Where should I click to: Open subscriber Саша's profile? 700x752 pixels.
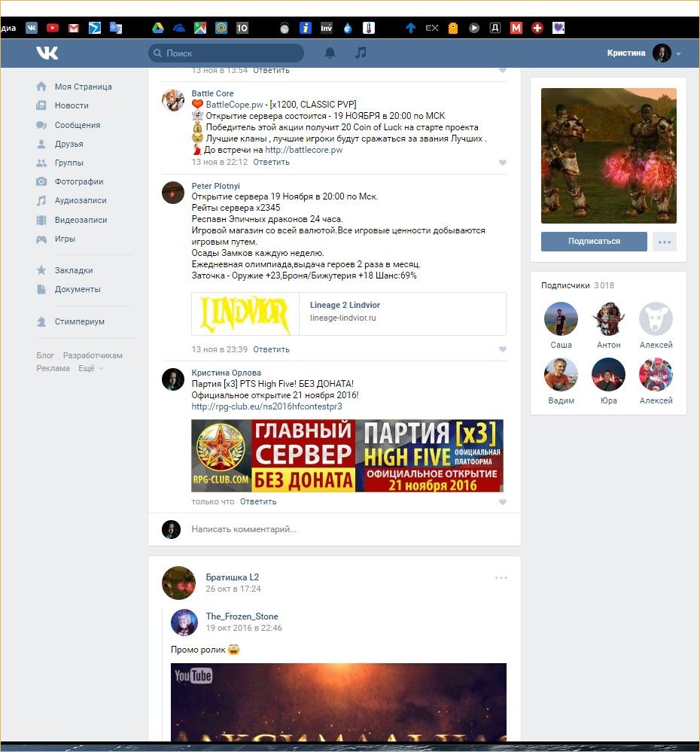(561, 318)
